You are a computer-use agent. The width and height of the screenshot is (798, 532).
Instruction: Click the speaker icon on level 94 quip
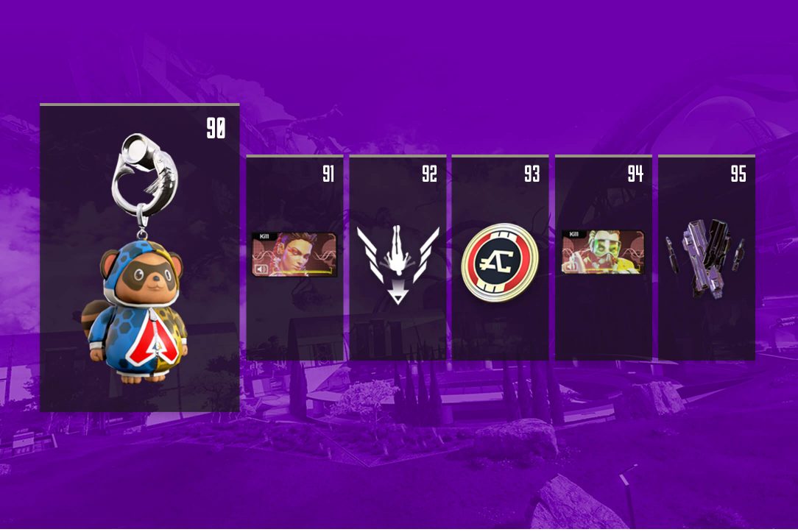coord(571,266)
